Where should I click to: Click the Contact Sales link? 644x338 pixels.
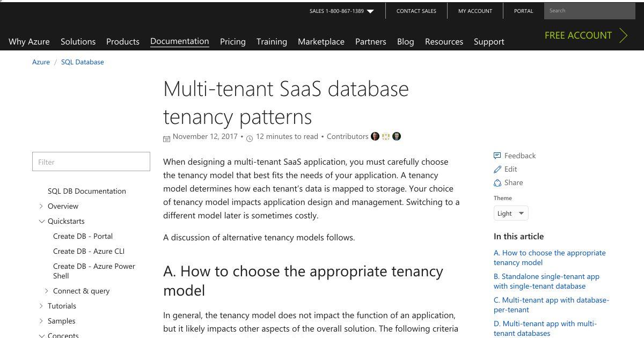pos(416,11)
